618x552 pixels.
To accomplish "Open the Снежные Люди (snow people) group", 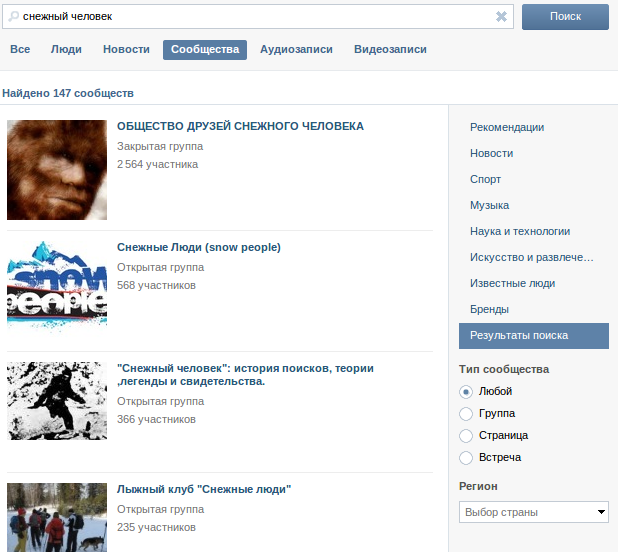I will pyautogui.click(x=199, y=247).
